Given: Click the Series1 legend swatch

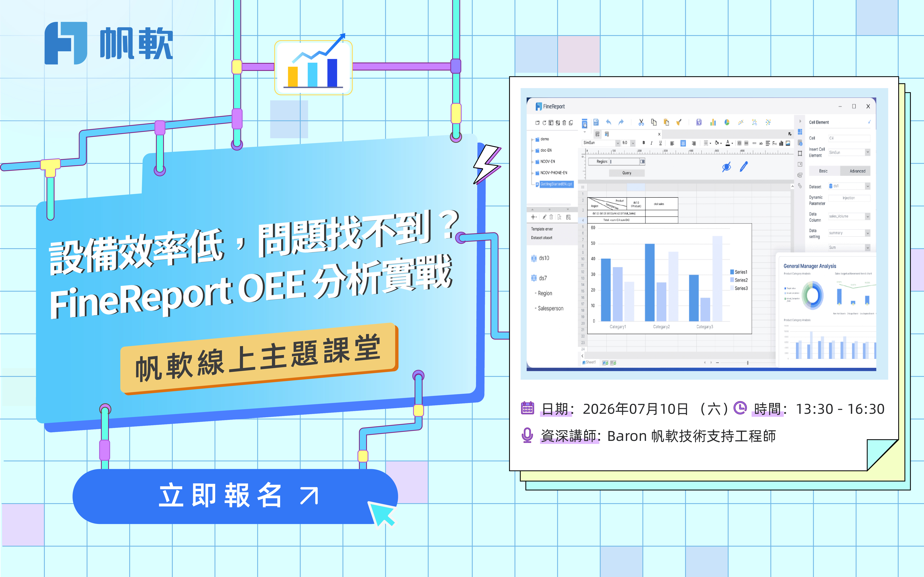Looking at the screenshot, I should (x=732, y=272).
